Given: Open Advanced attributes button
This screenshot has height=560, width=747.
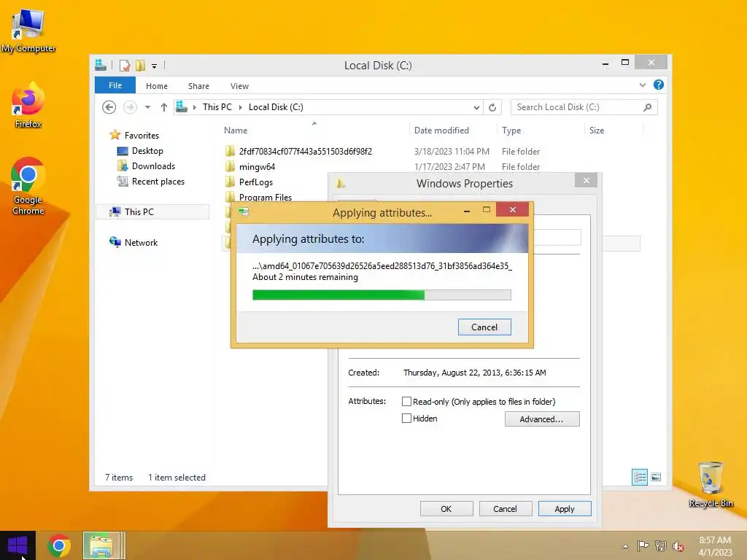Looking at the screenshot, I should coord(542,419).
